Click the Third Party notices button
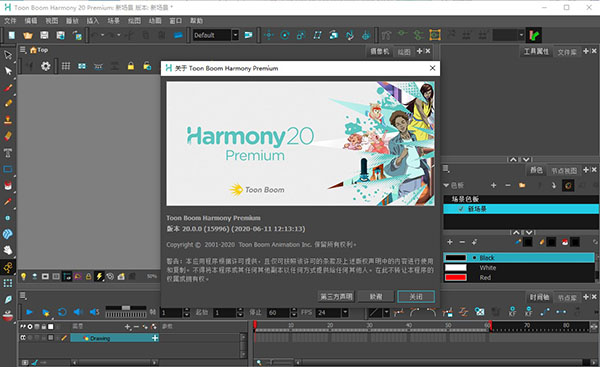Screen dimensions: 600x367 click(x=336, y=296)
